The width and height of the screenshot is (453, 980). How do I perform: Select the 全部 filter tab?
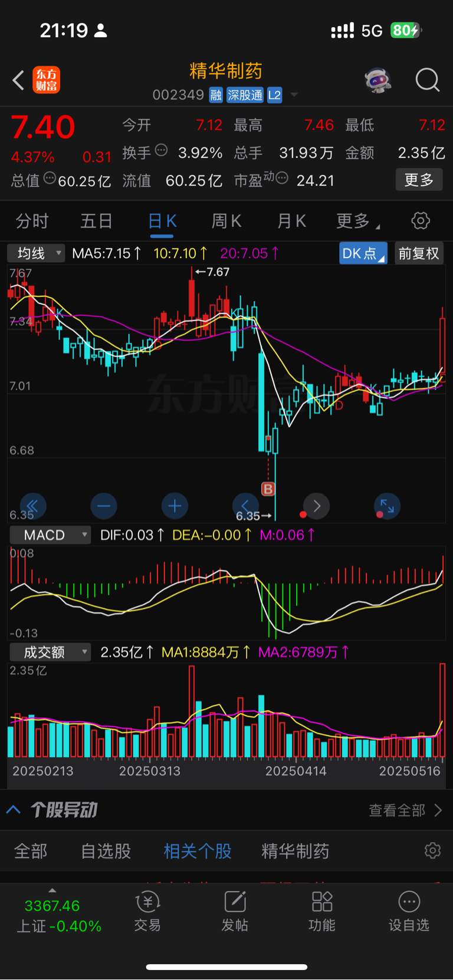pyautogui.click(x=31, y=851)
